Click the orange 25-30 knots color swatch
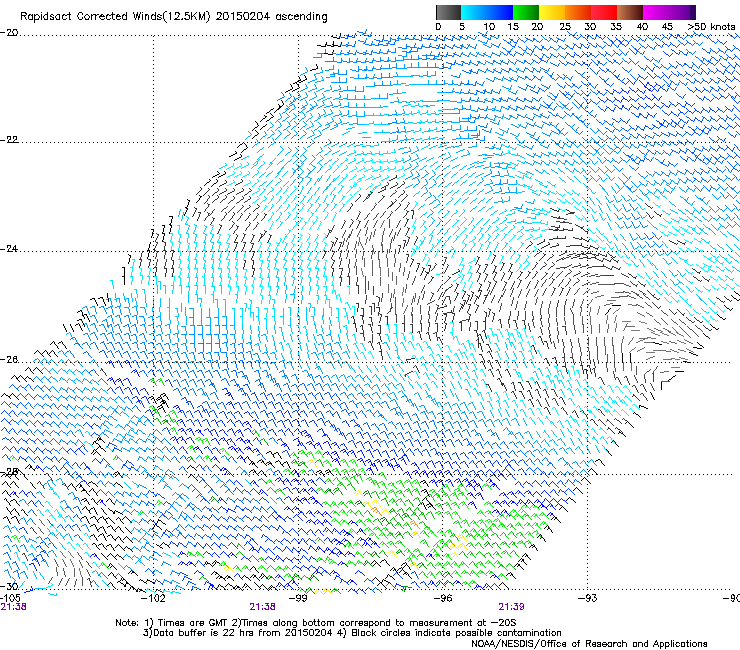This screenshot has width=740, height=650. coord(578,12)
